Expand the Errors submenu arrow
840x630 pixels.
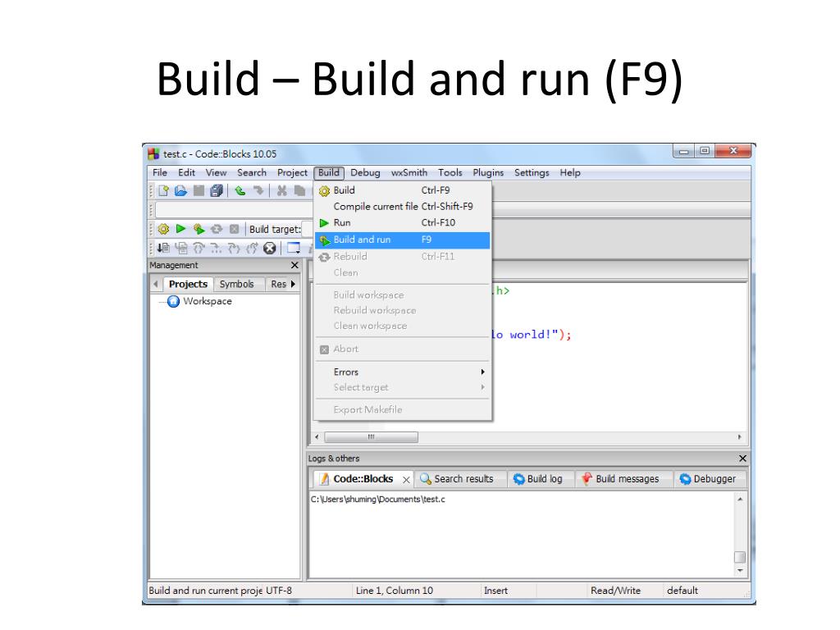[x=482, y=372]
